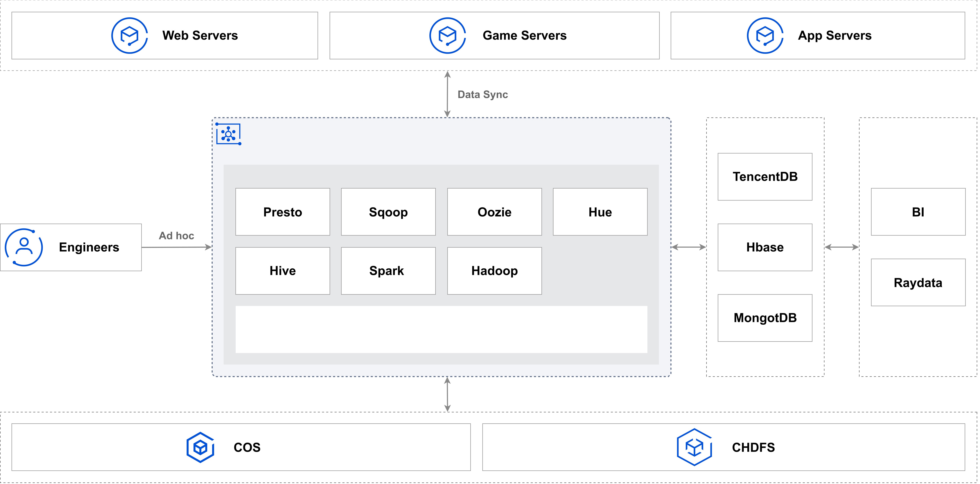Click the COS hexagon icon
This screenshot has height=484, width=980.
pyautogui.click(x=201, y=447)
